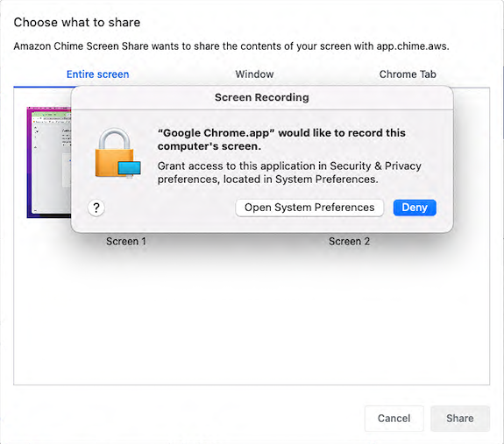Switch to the Window tab
The height and width of the screenshot is (444, 504).
click(x=254, y=74)
